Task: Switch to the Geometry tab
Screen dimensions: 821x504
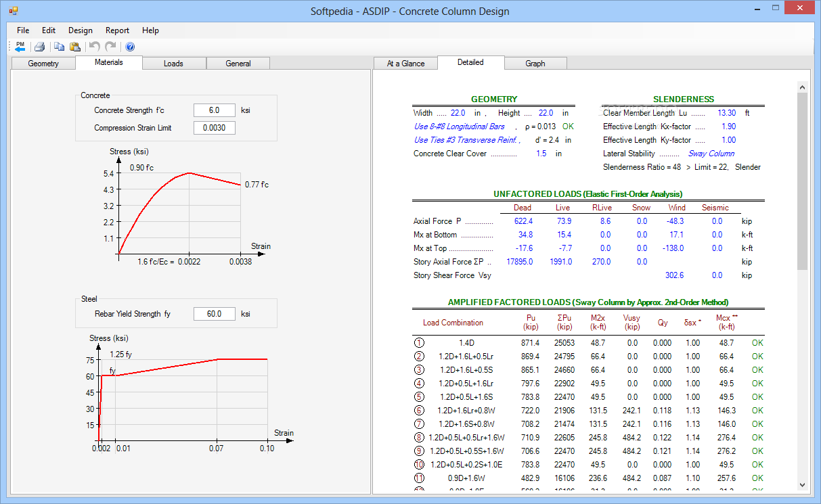Action: [43, 64]
